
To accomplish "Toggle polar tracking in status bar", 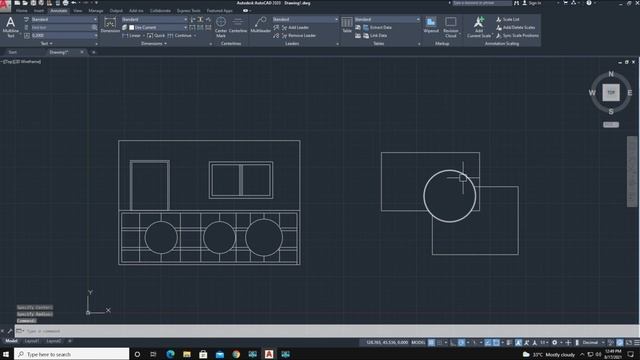I will click(461, 342).
